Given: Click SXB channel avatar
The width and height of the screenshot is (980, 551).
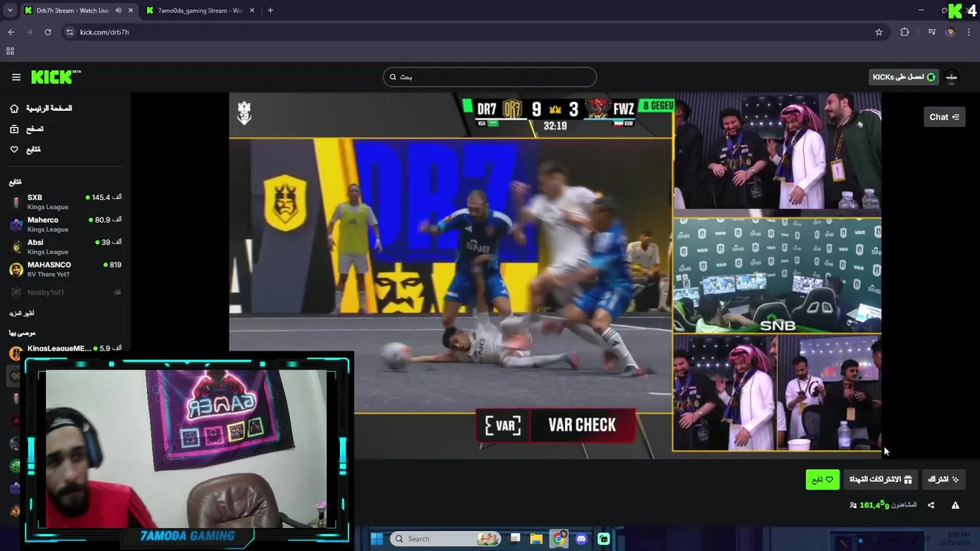Looking at the screenshot, I should click(x=16, y=202).
